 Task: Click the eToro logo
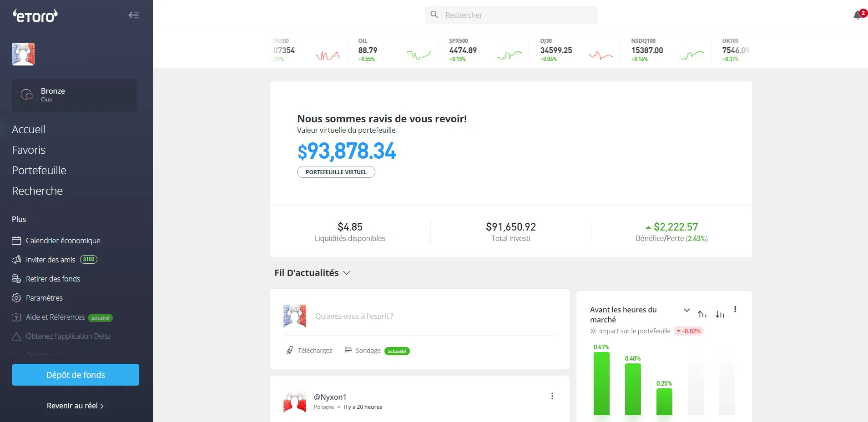[35, 16]
